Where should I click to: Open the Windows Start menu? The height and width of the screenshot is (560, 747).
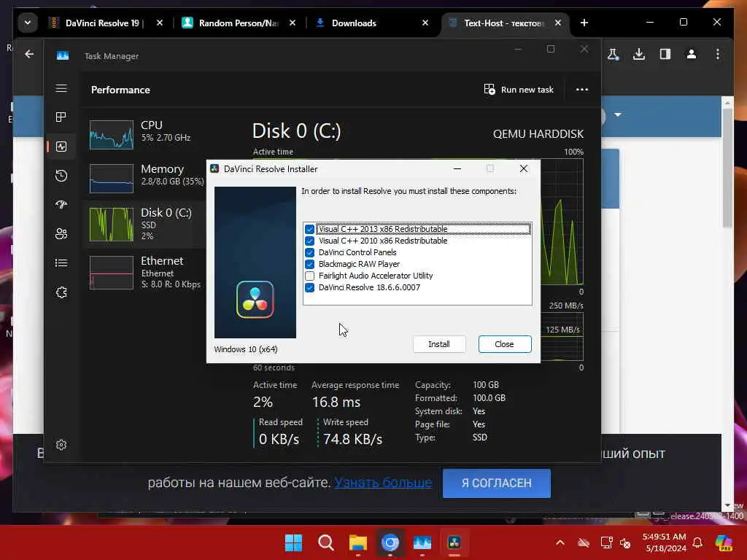click(x=293, y=542)
